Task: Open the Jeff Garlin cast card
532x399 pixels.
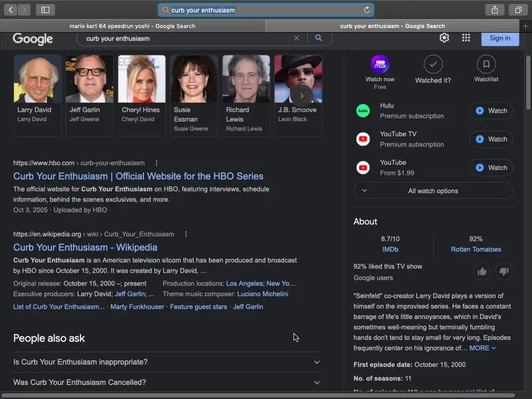Action: 89,96
